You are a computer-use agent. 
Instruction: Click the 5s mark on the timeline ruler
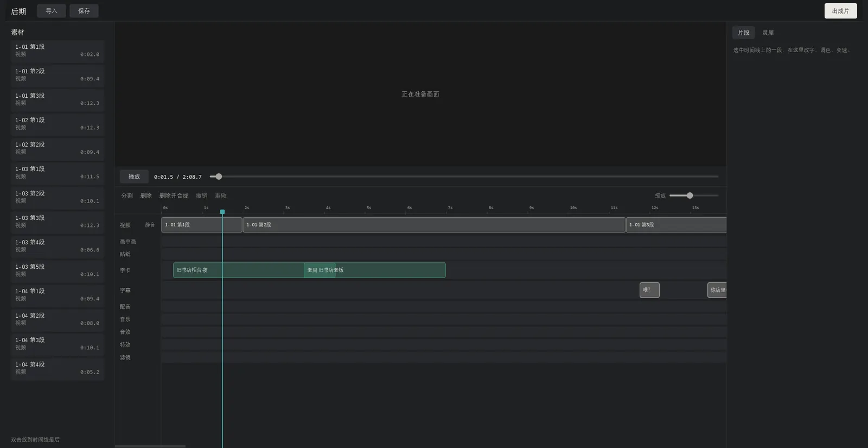[x=368, y=208]
